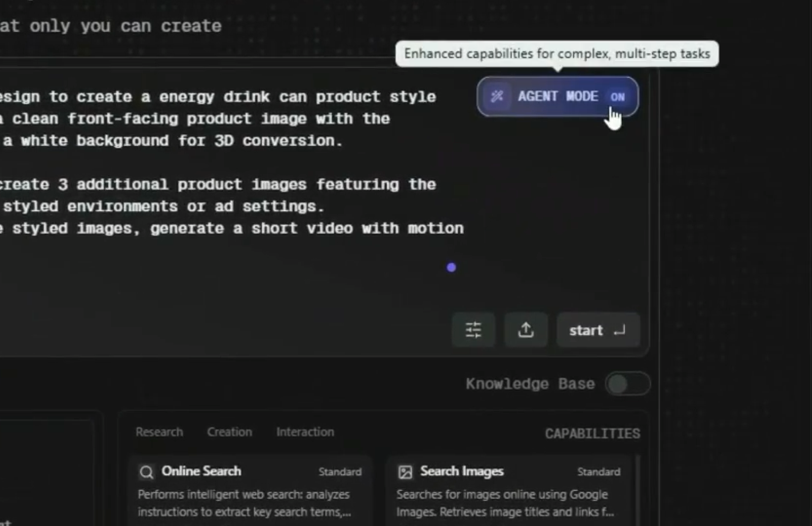
Task: Switch to the Research tab
Action: point(159,432)
